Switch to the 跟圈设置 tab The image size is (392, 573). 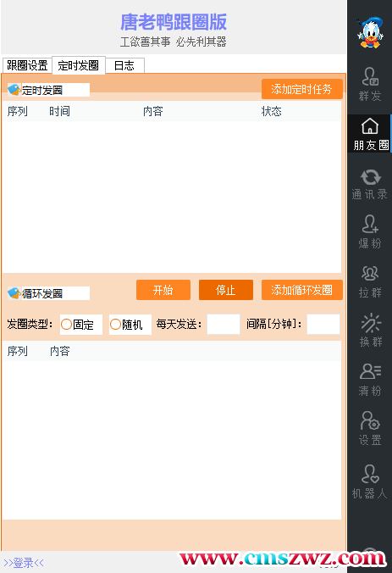[27, 65]
